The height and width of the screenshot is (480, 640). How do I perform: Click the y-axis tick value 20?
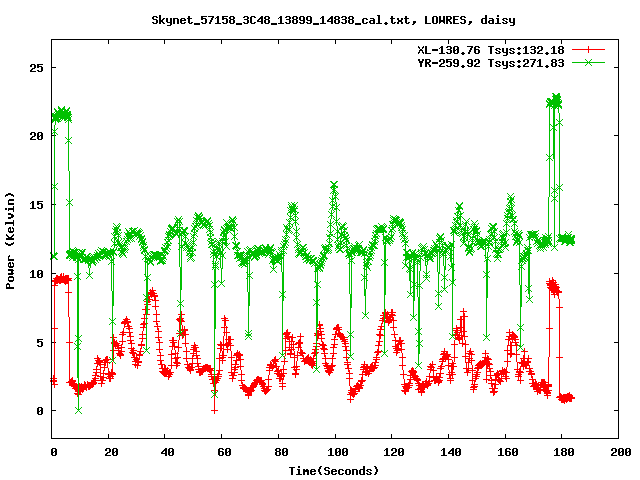36,136
